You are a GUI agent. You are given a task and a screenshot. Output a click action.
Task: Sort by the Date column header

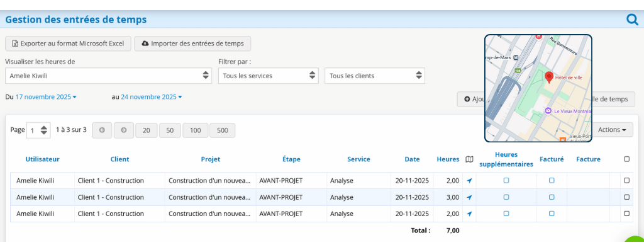412,159
